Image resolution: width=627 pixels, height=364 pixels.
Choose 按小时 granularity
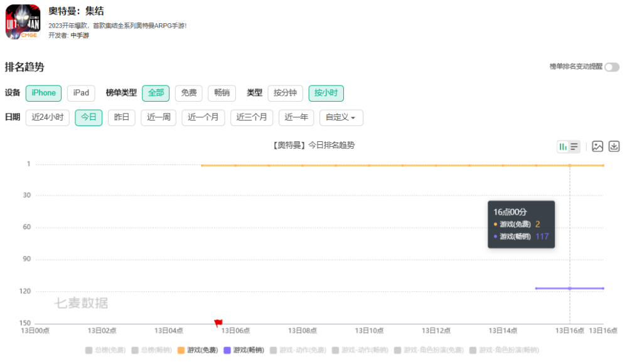click(326, 94)
